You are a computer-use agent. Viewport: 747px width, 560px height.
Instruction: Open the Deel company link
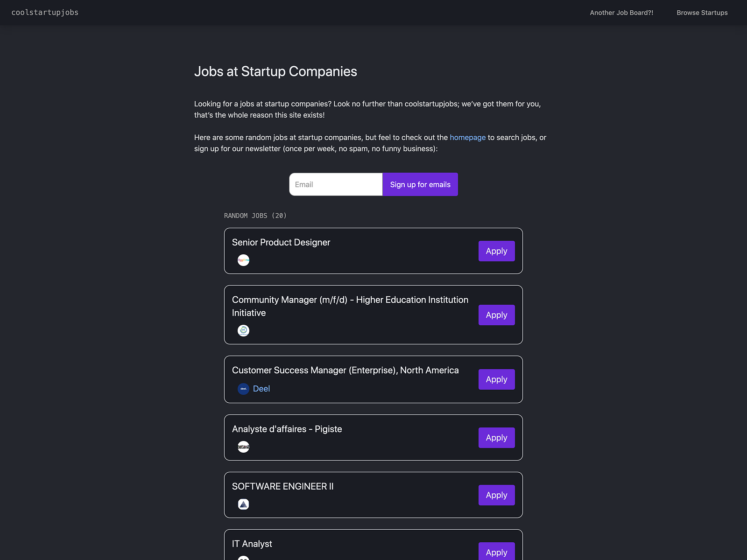point(261,389)
